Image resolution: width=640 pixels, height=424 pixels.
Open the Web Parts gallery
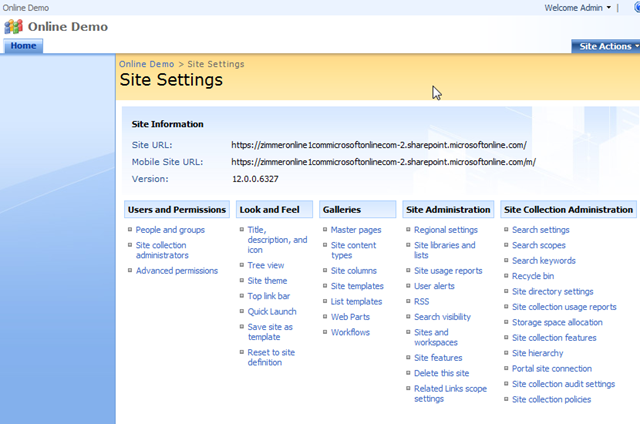351,317
